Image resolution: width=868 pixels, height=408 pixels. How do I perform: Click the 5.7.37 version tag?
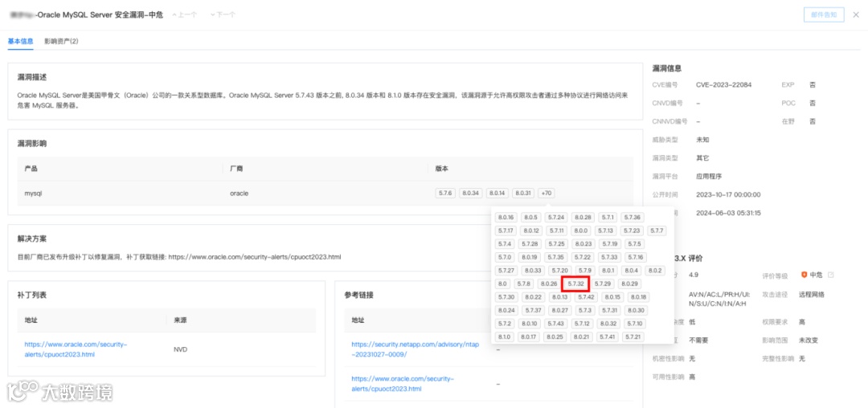point(534,310)
